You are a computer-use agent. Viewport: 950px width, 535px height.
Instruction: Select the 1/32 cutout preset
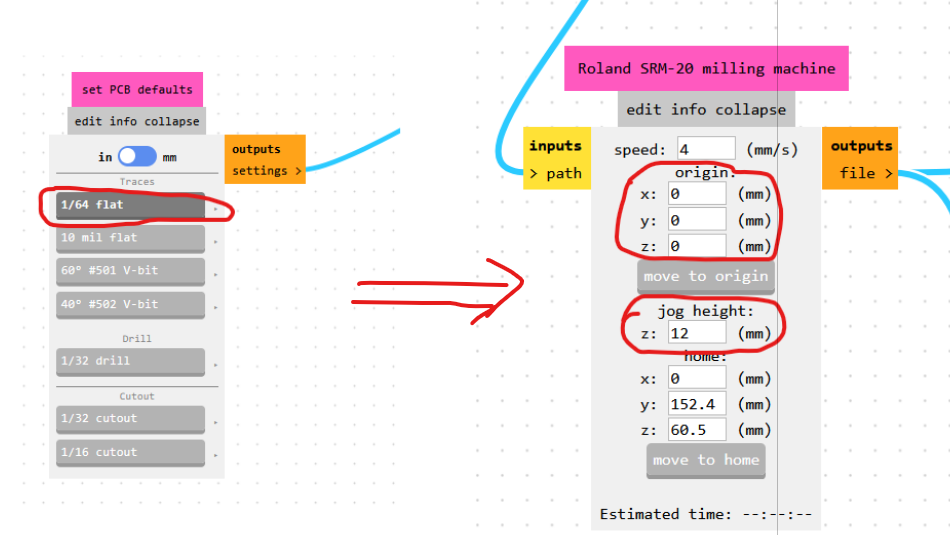point(130,419)
